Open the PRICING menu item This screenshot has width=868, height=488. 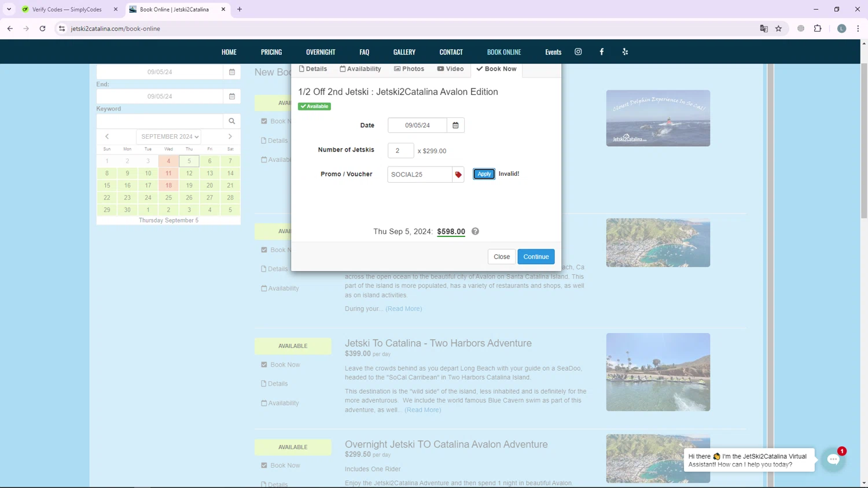click(x=271, y=52)
